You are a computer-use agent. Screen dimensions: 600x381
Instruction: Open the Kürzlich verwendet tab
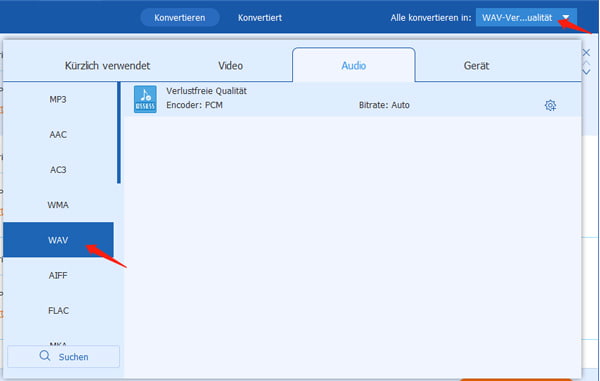tap(108, 65)
